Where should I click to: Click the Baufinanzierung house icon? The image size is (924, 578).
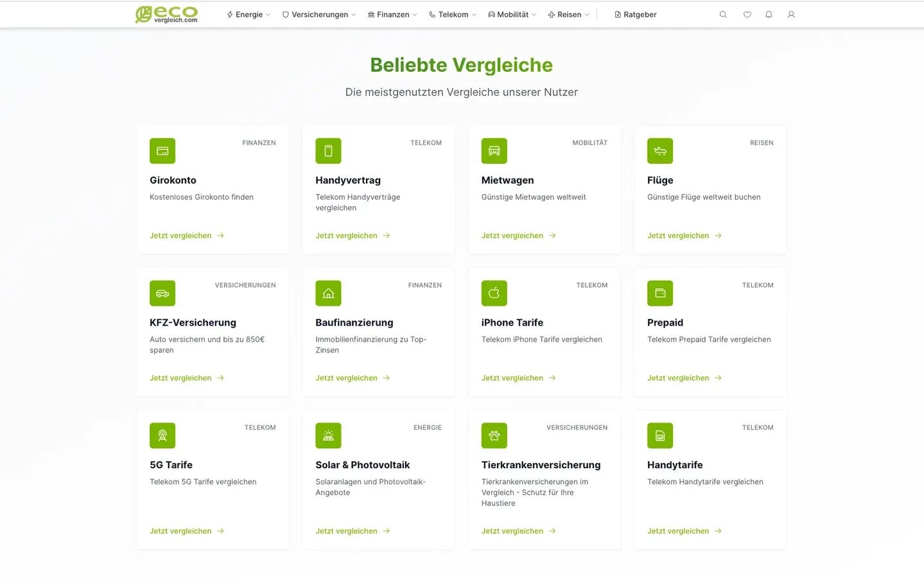click(x=328, y=293)
